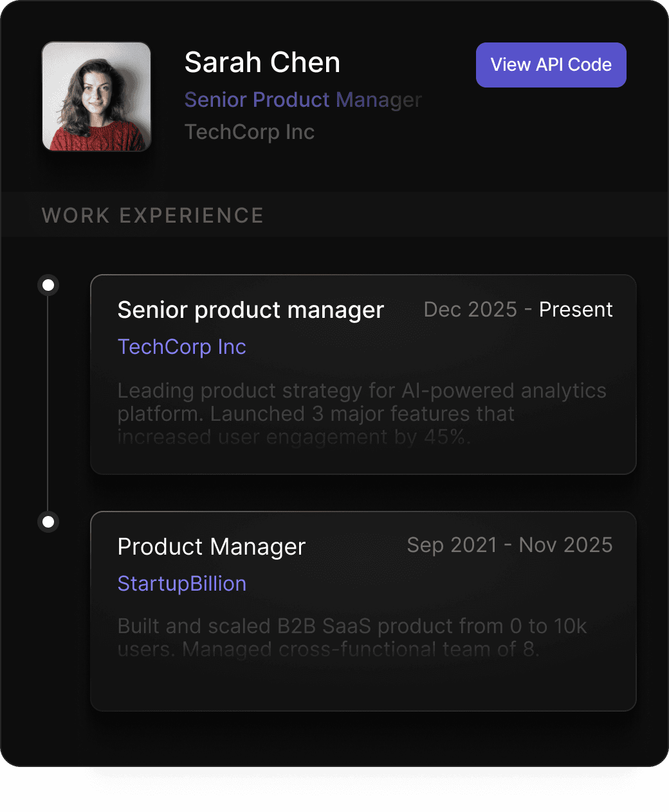
Task: Click the Dec 2025 start date
Action: [470, 309]
